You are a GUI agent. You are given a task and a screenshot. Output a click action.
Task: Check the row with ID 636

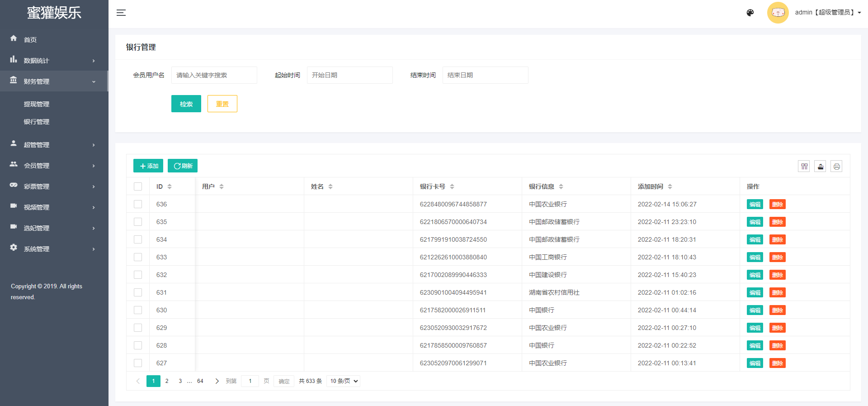click(138, 204)
